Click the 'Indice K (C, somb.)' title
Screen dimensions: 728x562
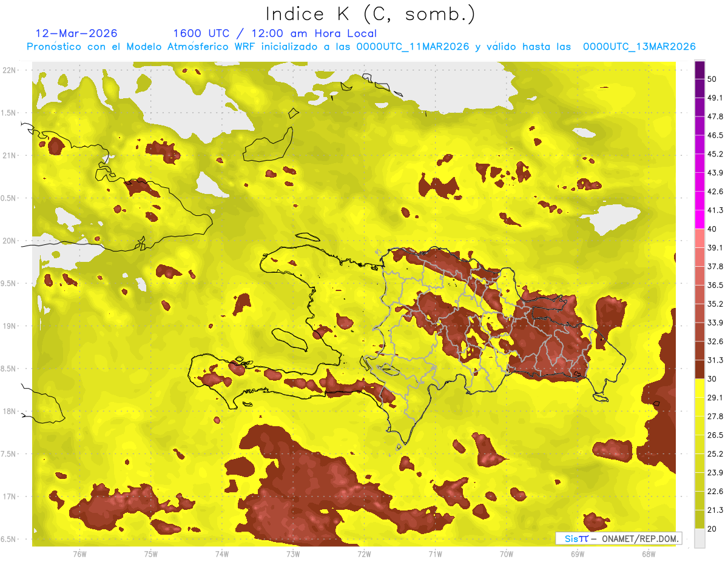tap(371, 13)
